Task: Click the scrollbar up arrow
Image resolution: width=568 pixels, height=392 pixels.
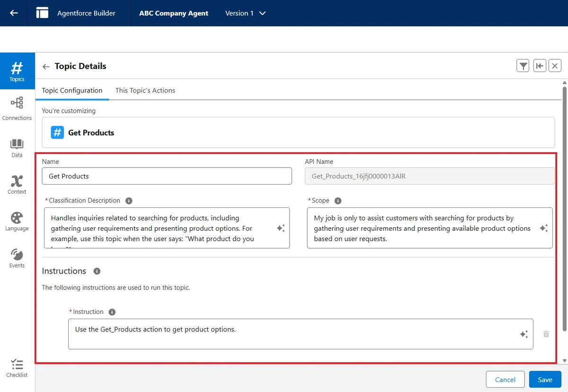Action: pos(564,83)
